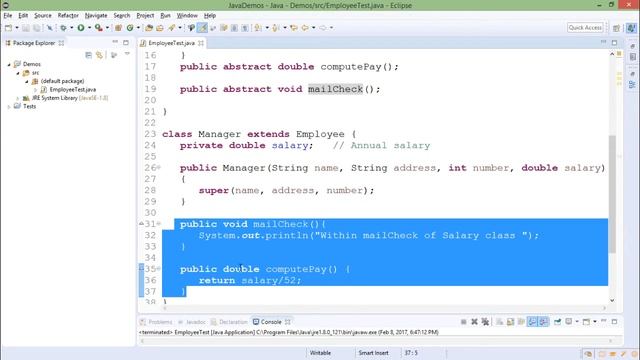640x360 pixels.
Task: Click the Open Task briefcase icon
Action: [x=160, y=28]
